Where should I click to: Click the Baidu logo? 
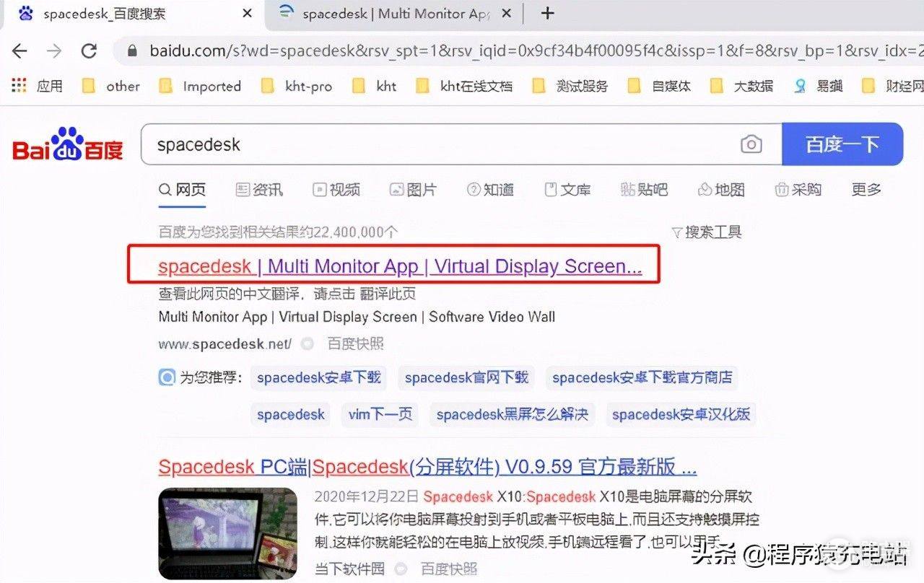68,144
